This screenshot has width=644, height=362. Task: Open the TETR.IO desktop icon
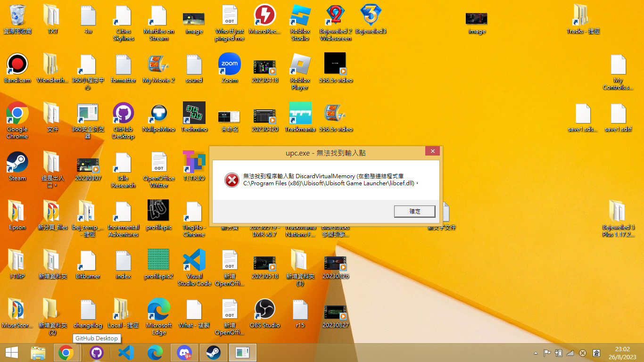point(194,163)
